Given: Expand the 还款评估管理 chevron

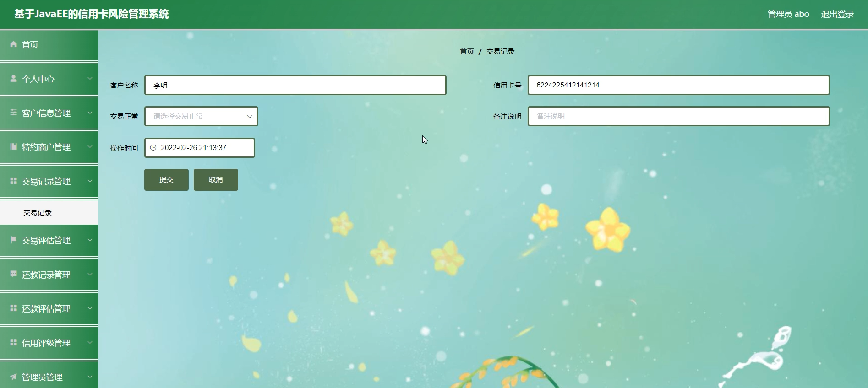Looking at the screenshot, I should [x=90, y=308].
